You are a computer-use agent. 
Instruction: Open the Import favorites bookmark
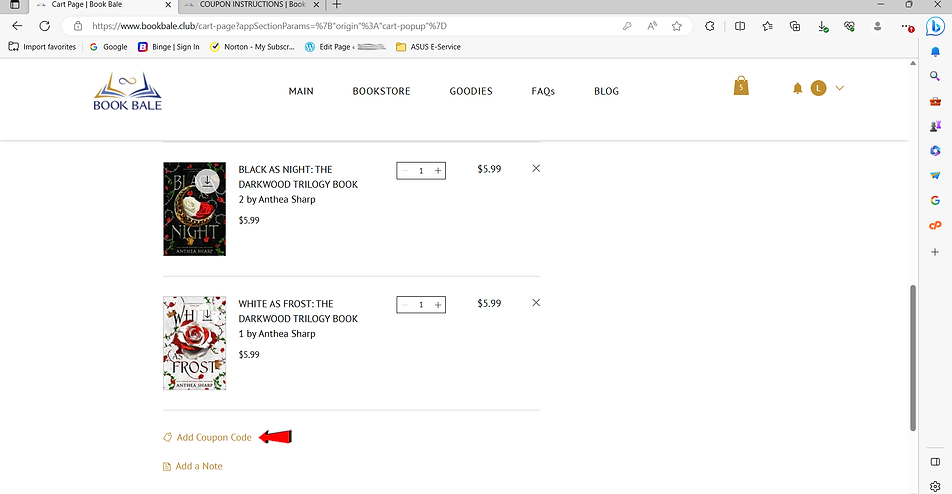42,47
